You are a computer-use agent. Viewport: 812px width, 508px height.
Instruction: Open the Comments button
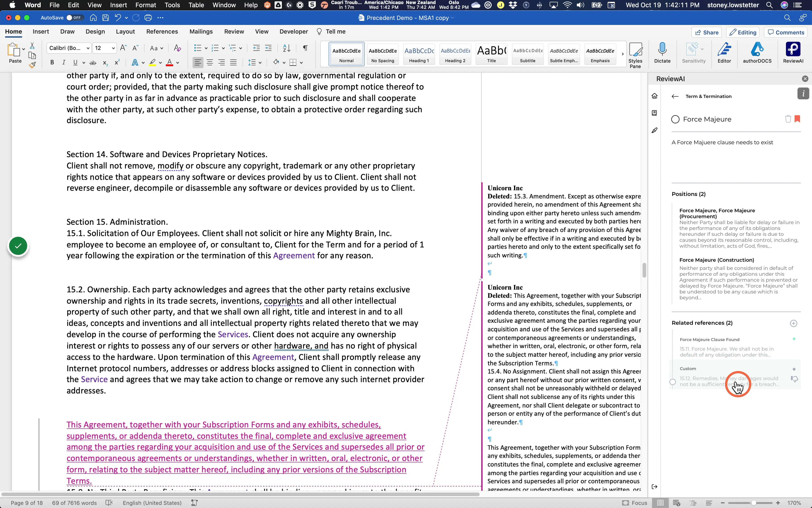pyautogui.click(x=786, y=32)
